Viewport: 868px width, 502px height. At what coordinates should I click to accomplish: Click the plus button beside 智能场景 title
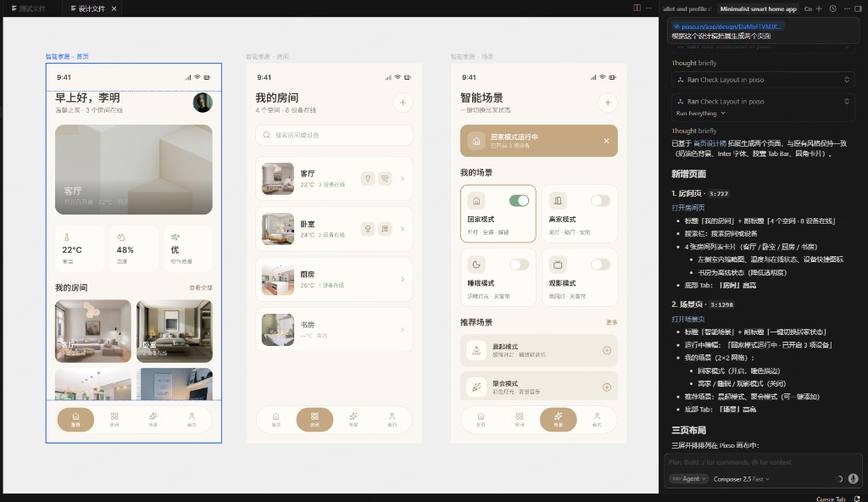pyautogui.click(x=608, y=103)
